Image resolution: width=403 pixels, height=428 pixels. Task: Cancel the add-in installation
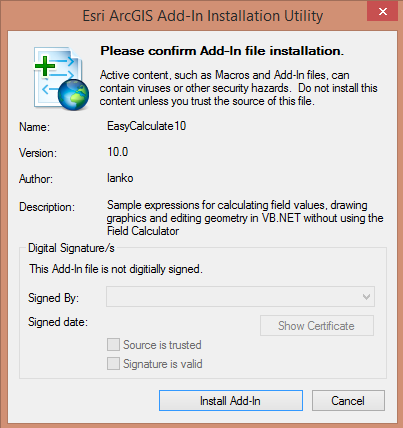click(348, 401)
